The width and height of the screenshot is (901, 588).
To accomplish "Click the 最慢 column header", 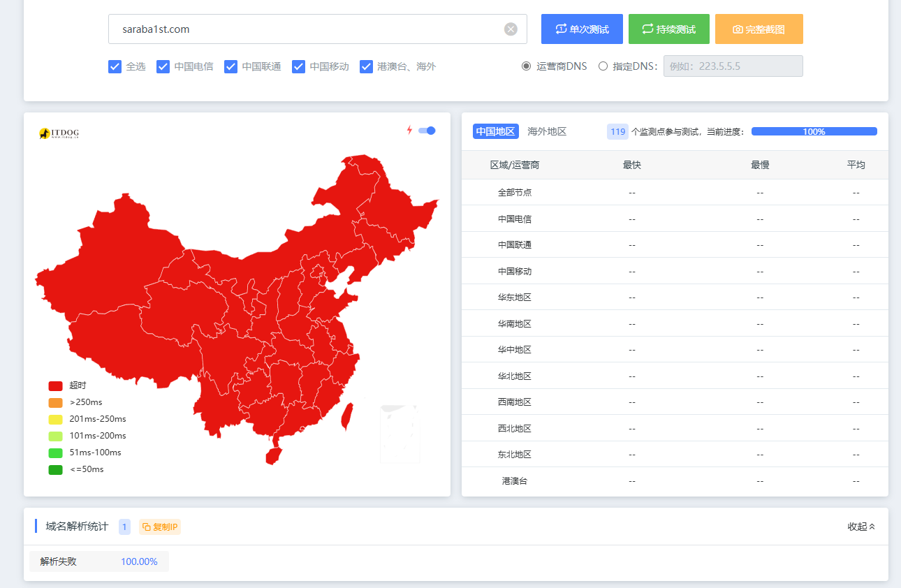I will coord(760,165).
